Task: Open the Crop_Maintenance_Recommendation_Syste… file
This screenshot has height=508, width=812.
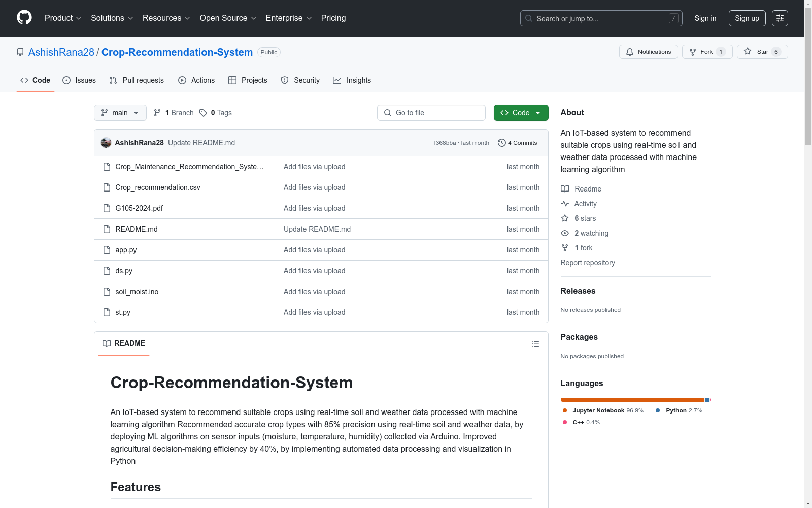Action: click(x=190, y=167)
